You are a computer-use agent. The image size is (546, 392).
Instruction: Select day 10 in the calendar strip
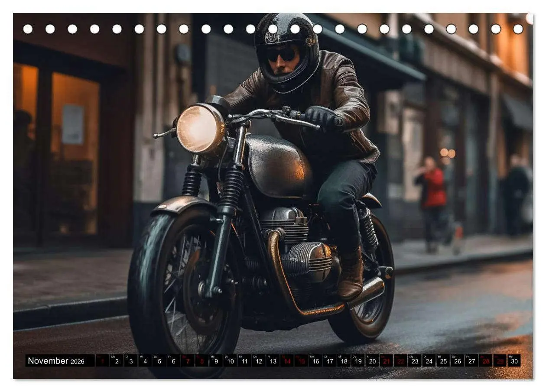coord(230,361)
